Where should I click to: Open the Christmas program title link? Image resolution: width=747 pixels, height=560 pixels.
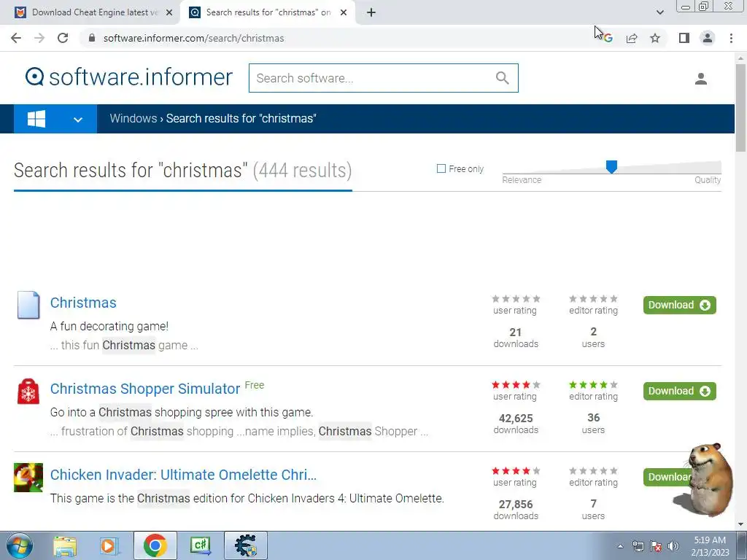[x=83, y=303]
